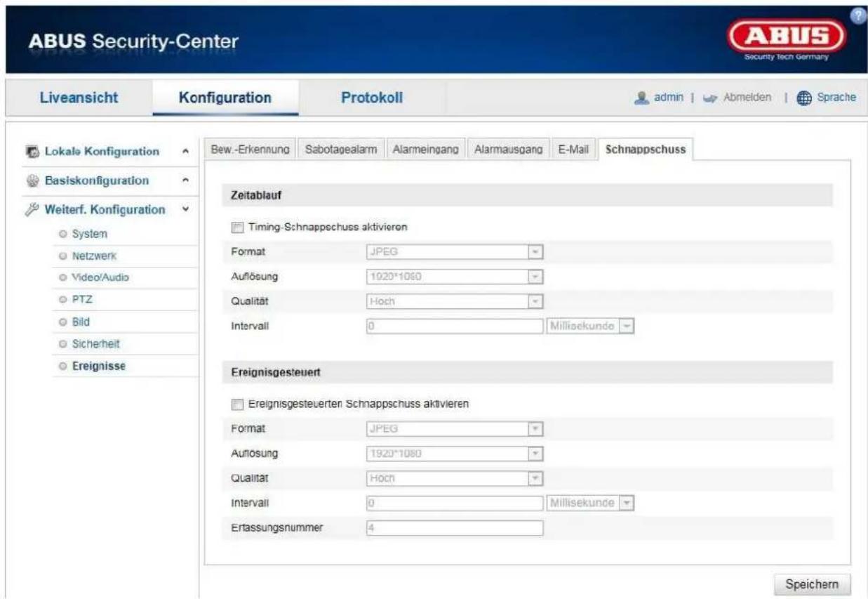Image resolution: width=868 pixels, height=599 pixels.
Task: Open Auflösung dropdown under Zeitablauf
Action: pos(455,275)
